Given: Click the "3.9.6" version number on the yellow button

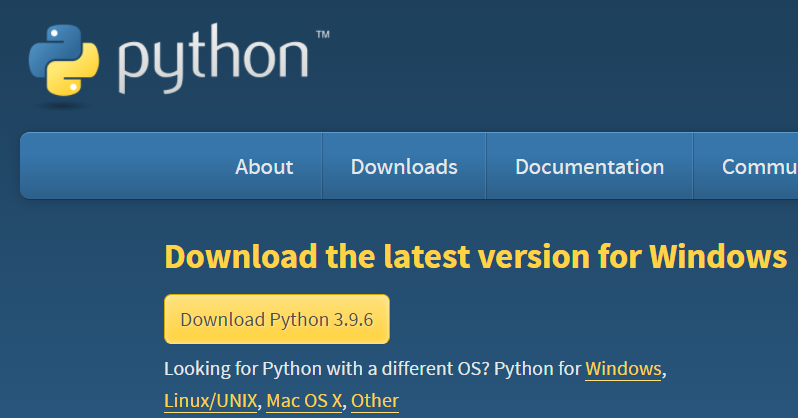Looking at the screenshot, I should (353, 320).
